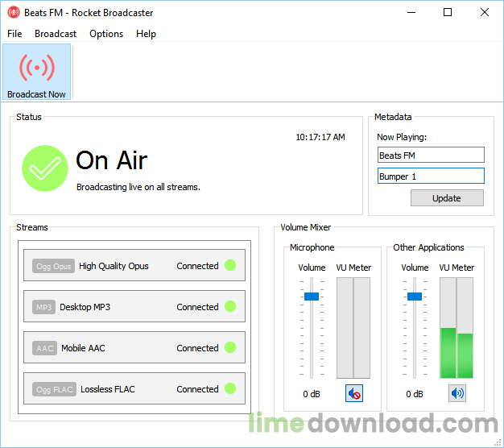Open the Broadcast menu
Viewport: 504px width, 448px height.
(x=56, y=34)
